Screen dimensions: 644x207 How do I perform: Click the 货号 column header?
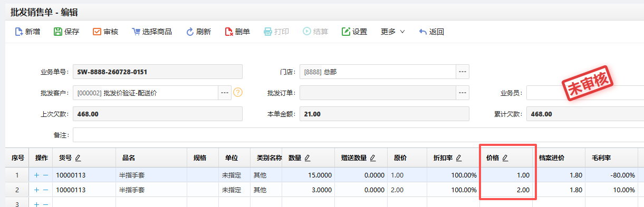[84, 157]
